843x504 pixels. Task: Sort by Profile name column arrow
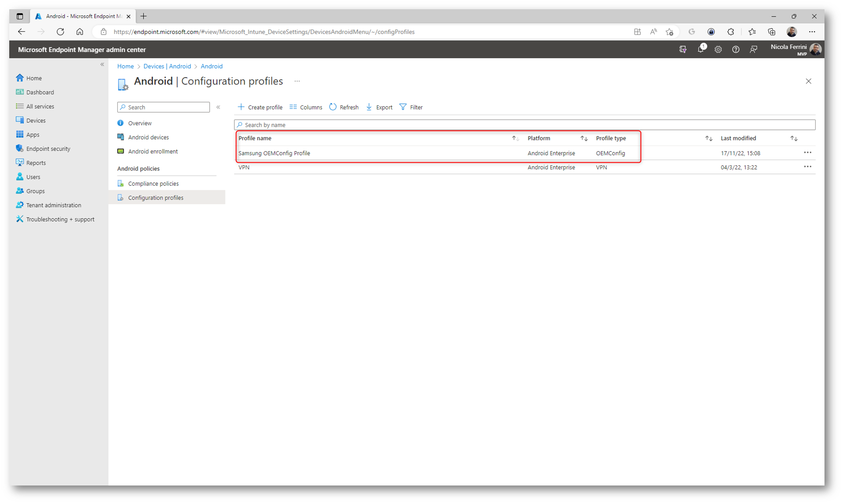coord(515,138)
